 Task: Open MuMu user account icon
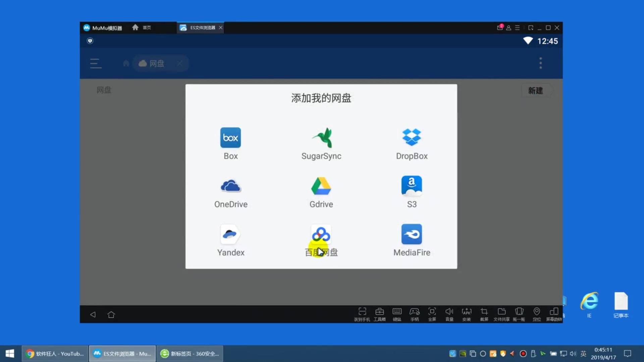pyautogui.click(x=508, y=28)
